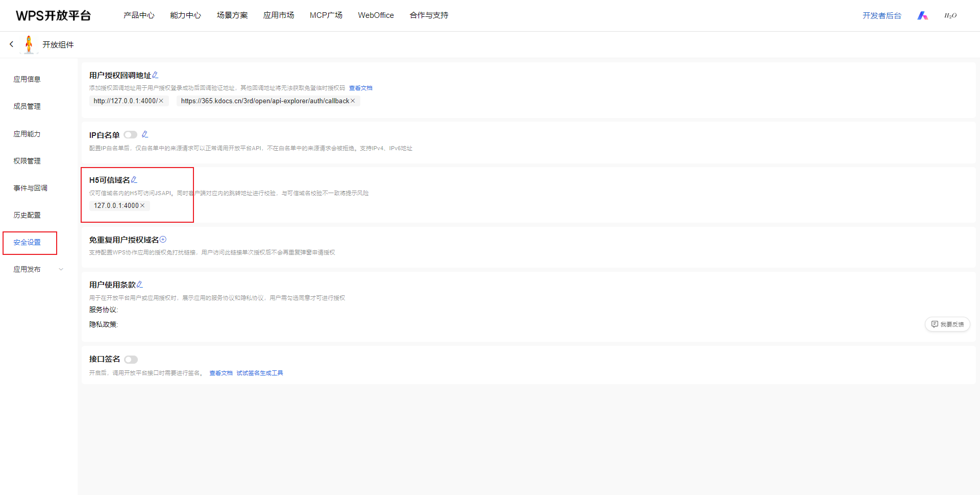Open 产品中心 in the top navigation
The image size is (980, 495).
(x=139, y=15)
